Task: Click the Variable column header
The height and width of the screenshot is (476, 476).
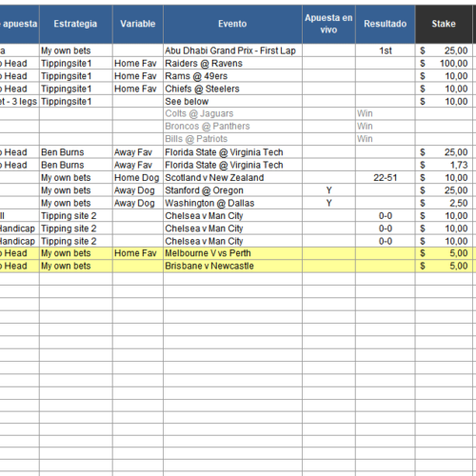Action: point(138,24)
